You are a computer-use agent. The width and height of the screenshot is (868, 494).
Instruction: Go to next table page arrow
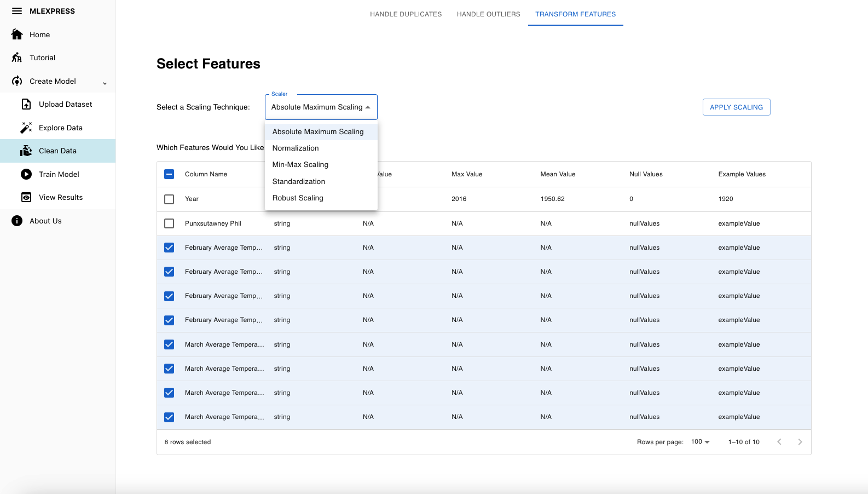tap(800, 442)
